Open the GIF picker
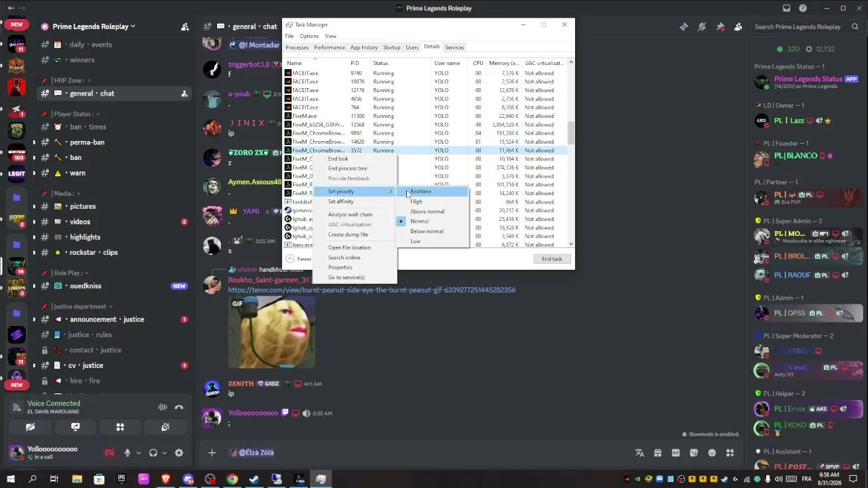This screenshot has width=868, height=488. point(675,453)
